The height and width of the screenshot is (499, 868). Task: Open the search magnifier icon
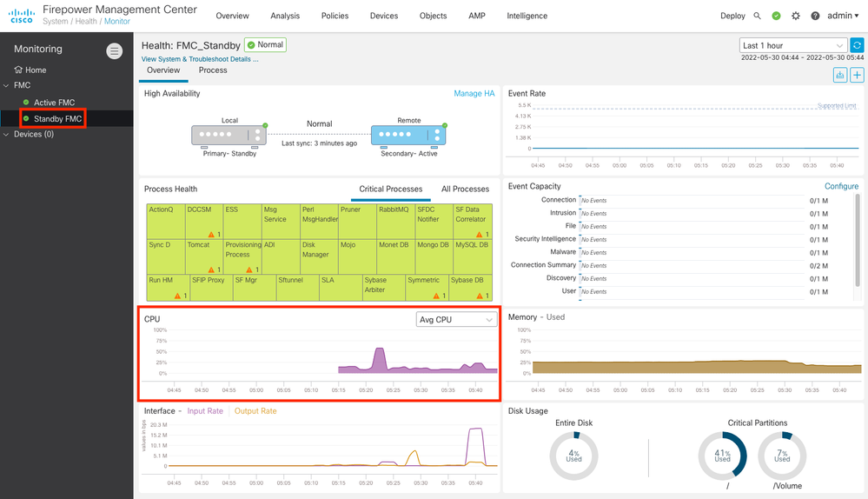[758, 16]
